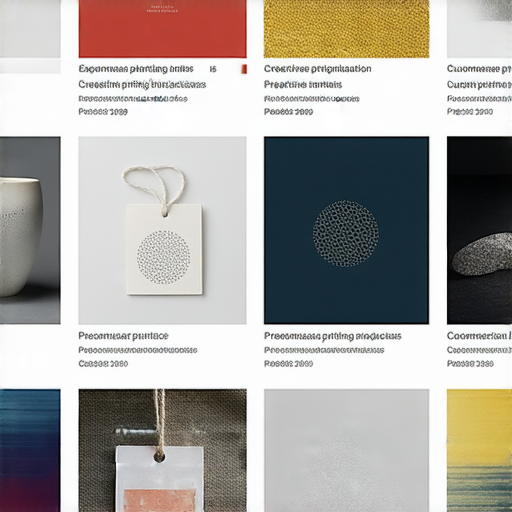Open the title link below the hang tag image
The height and width of the screenshot is (512, 512).
123,336
